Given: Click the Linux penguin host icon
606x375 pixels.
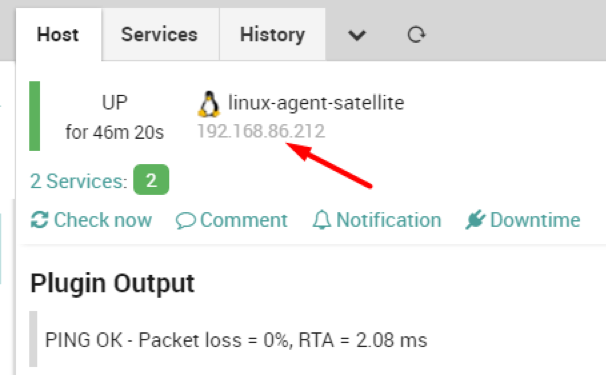Looking at the screenshot, I should pos(209,104).
